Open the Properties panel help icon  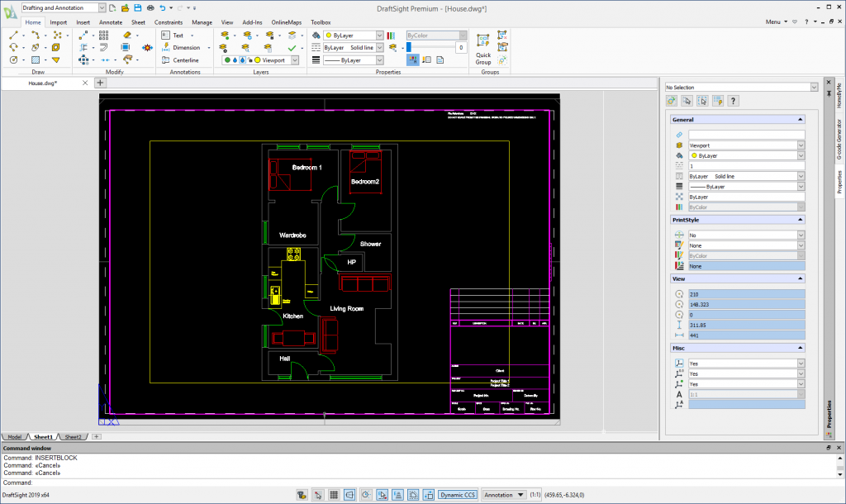tap(733, 100)
